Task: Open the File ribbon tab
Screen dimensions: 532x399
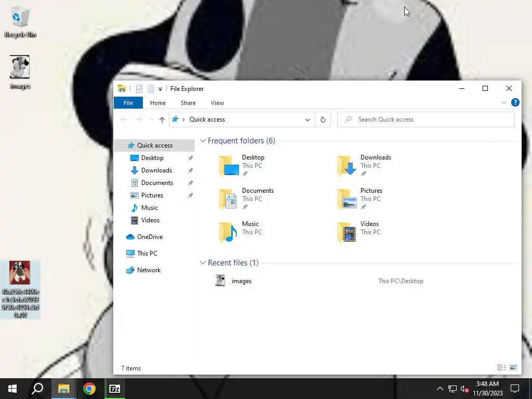Action: [x=128, y=103]
